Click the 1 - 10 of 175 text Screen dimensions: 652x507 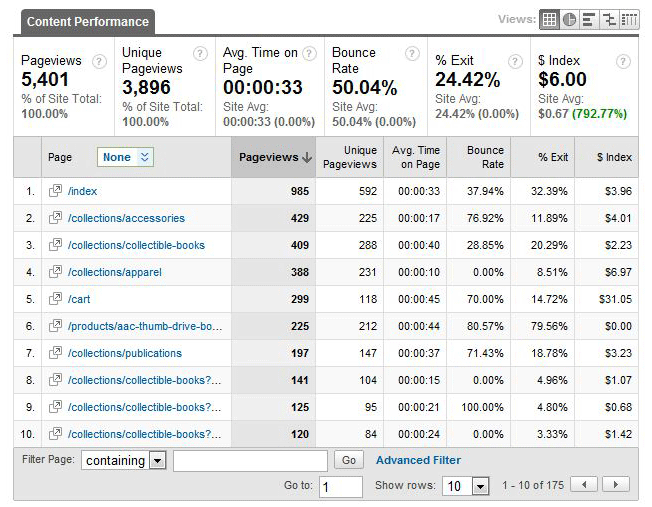(x=533, y=485)
